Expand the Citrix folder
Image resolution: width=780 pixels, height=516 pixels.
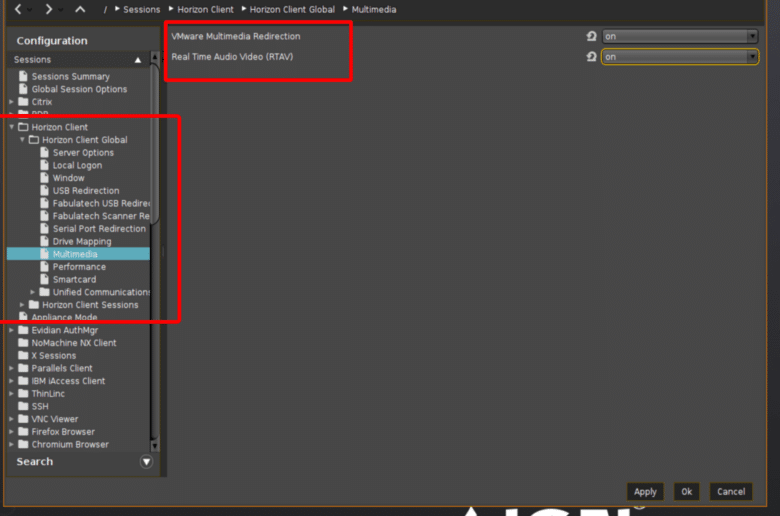coord(11,102)
